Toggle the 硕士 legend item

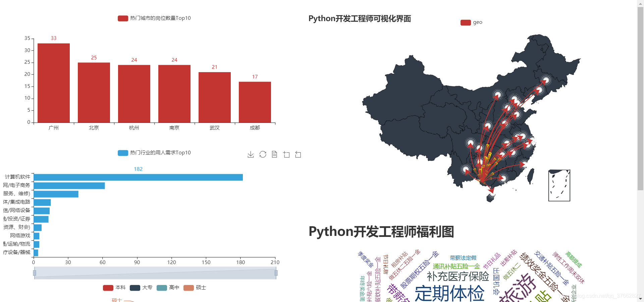click(x=195, y=288)
